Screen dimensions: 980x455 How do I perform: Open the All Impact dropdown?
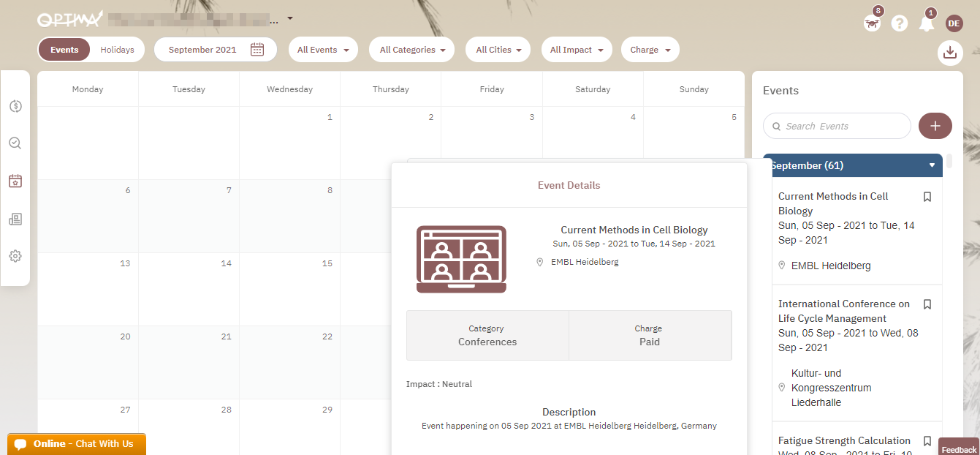[x=577, y=50]
